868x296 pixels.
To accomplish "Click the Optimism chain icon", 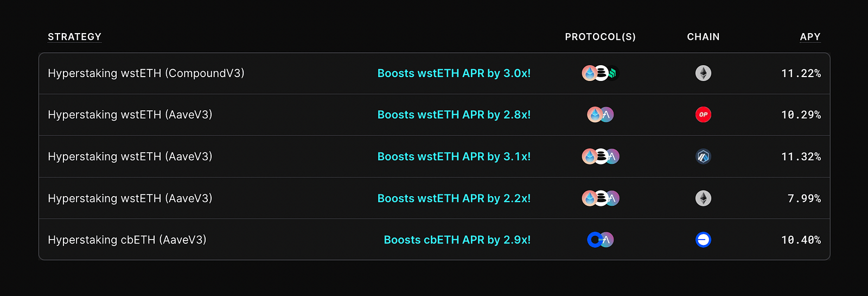I will [703, 115].
